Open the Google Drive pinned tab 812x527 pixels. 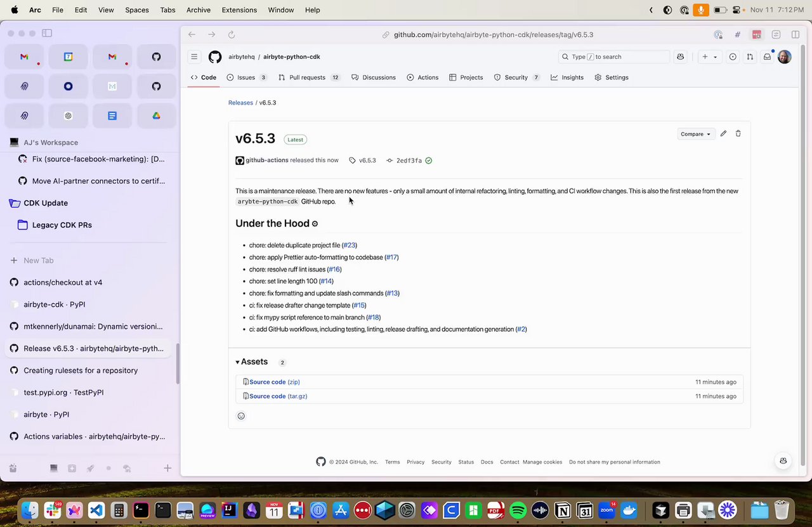tap(156, 115)
